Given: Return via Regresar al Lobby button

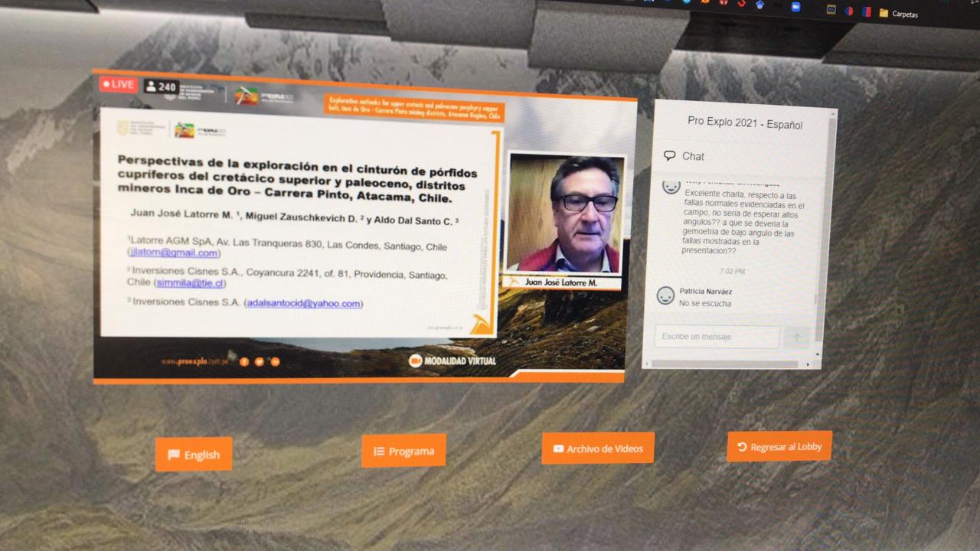Looking at the screenshot, I should pos(779,447).
